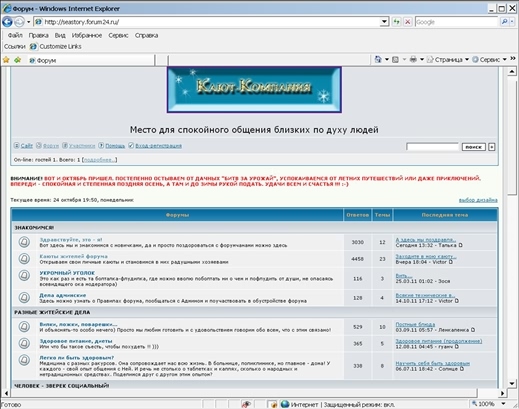This screenshot has width=519, height=409.
Task: Click the Google search magnifier icon
Action: coord(504,22)
